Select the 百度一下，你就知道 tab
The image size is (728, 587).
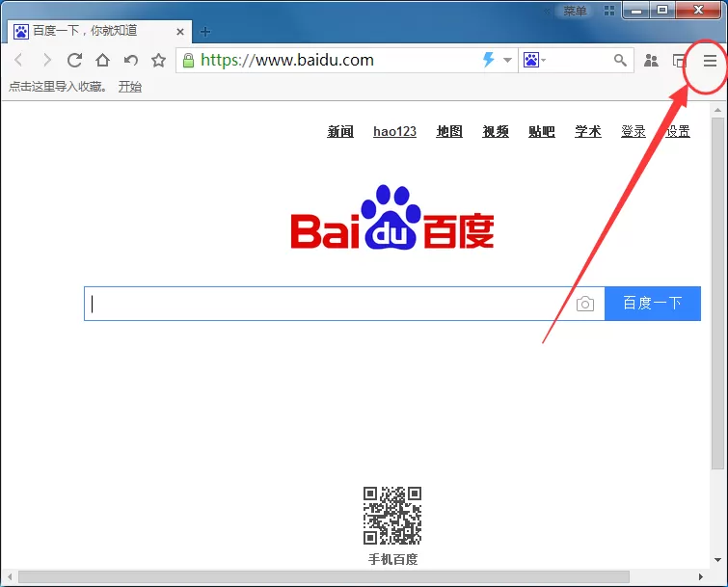[x=100, y=31]
